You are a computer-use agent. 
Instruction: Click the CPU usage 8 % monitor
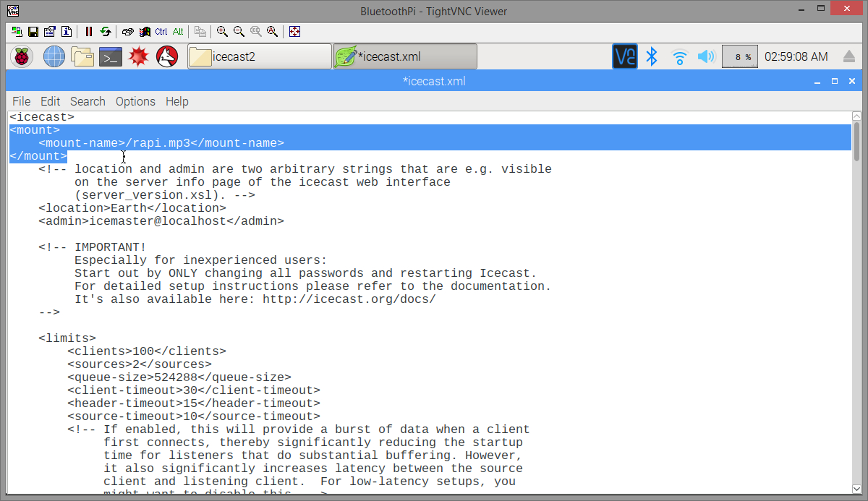pyautogui.click(x=740, y=56)
